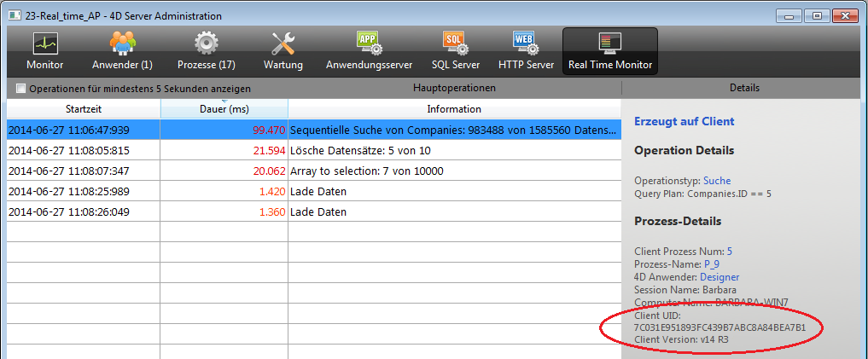Viewport: 868px width, 359px height.
Task: Click the 'Prozess-Details' heading
Action: click(x=678, y=221)
